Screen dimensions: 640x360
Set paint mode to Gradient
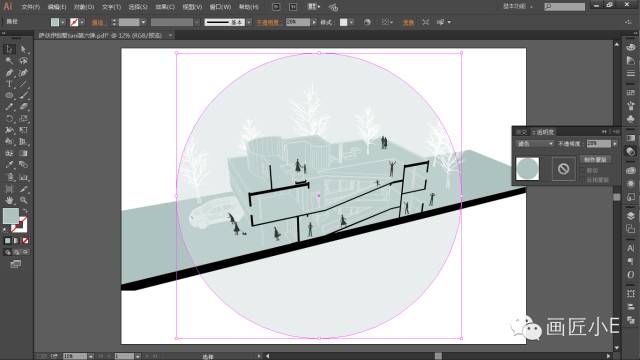click(x=16, y=241)
